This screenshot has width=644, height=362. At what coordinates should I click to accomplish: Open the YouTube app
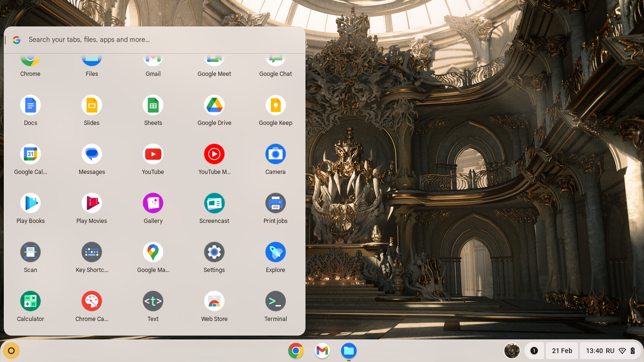pos(153,154)
